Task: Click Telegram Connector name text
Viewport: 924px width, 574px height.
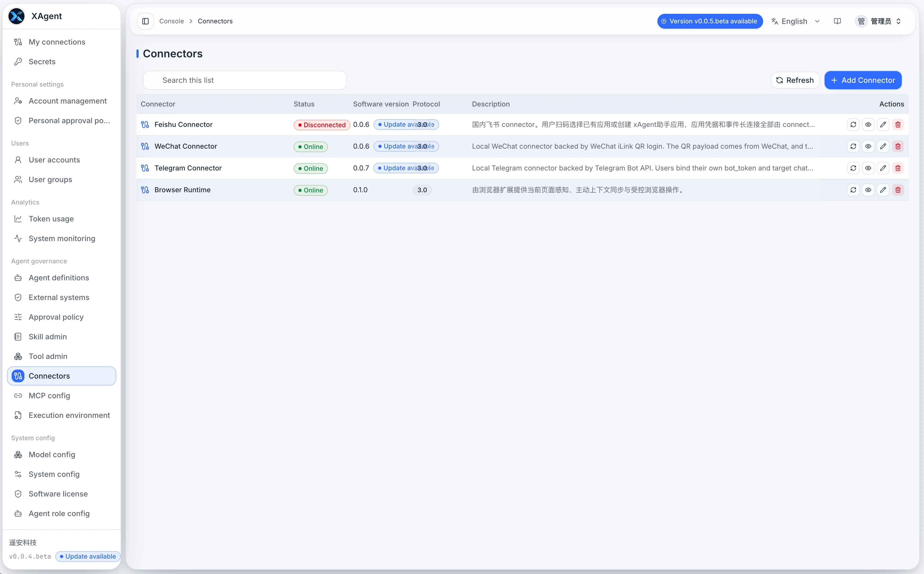Action: pyautogui.click(x=188, y=168)
